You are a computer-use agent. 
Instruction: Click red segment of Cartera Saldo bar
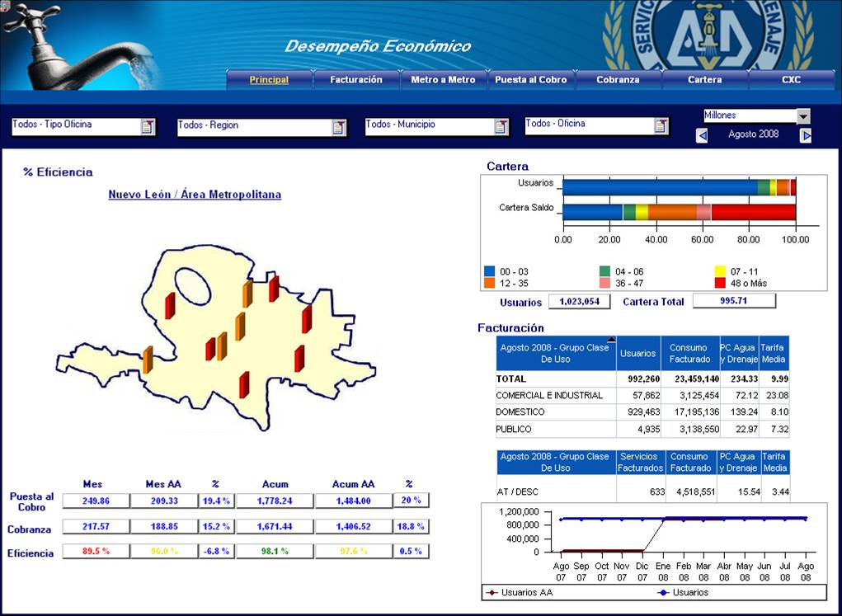754,212
